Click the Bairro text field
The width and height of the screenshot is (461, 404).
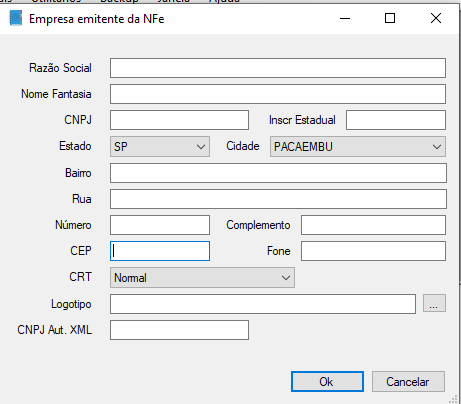point(278,173)
